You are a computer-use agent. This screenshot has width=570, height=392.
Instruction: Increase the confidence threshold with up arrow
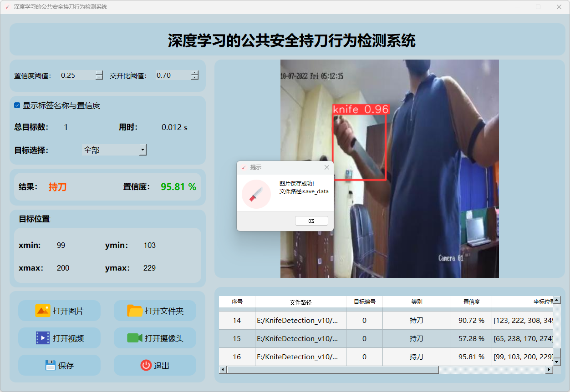pyautogui.click(x=99, y=73)
